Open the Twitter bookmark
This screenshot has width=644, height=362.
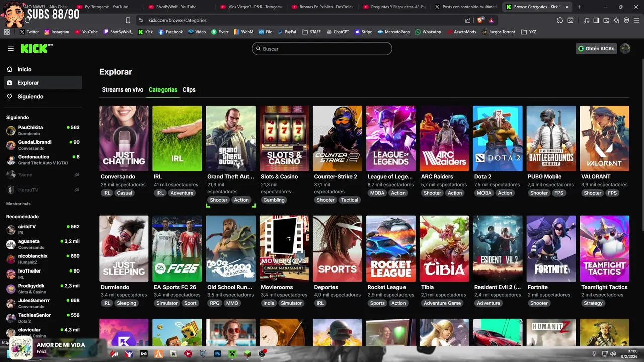[29, 32]
